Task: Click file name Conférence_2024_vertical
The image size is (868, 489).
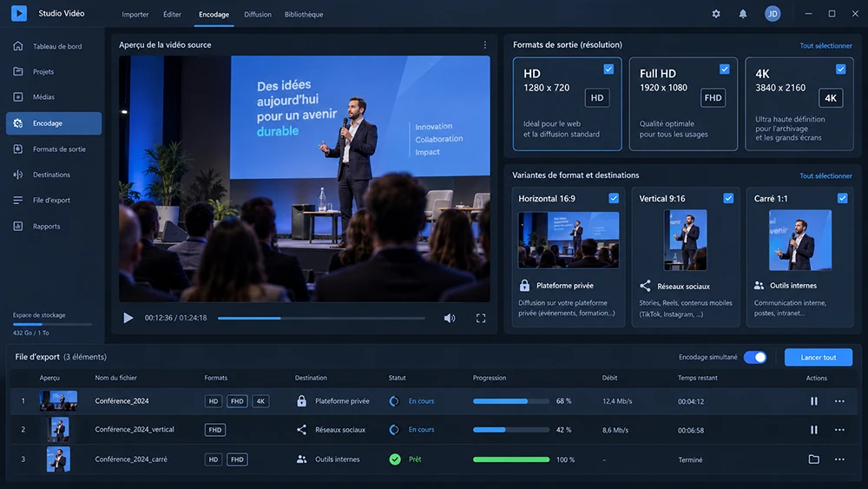Action: (135, 429)
